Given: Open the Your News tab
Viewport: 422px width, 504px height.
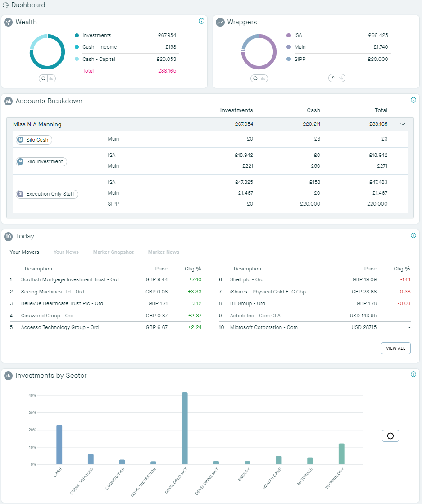Looking at the screenshot, I should tap(66, 252).
